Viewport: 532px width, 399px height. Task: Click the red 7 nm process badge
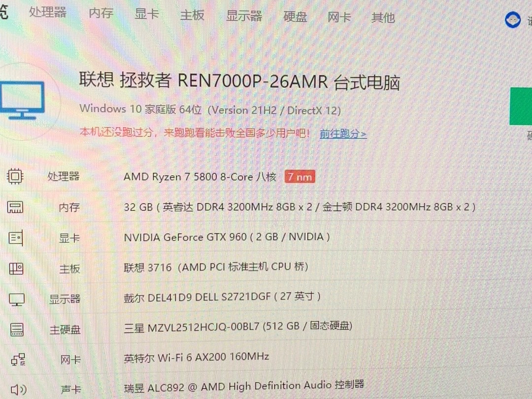(299, 176)
